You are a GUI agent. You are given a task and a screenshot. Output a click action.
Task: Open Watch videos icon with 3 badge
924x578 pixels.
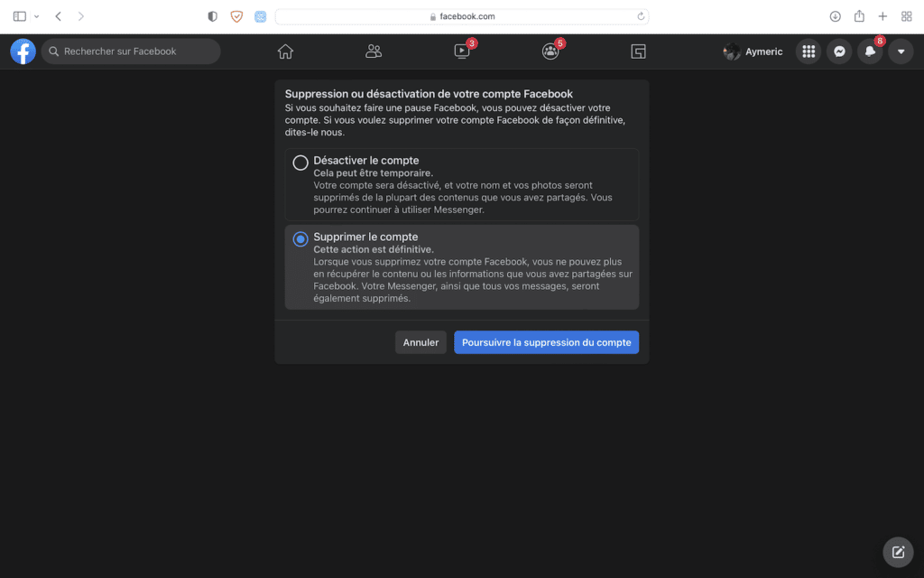click(x=462, y=51)
